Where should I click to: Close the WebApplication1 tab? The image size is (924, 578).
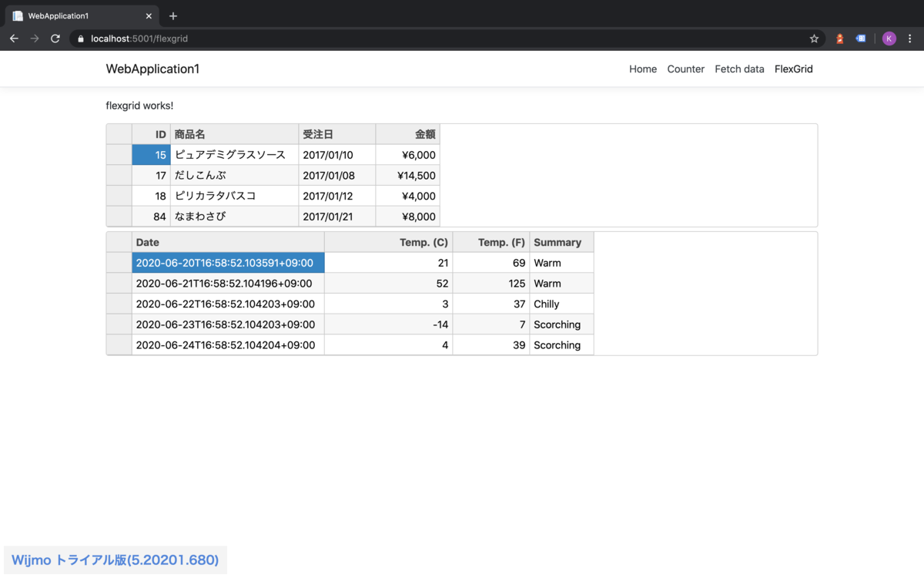point(148,16)
